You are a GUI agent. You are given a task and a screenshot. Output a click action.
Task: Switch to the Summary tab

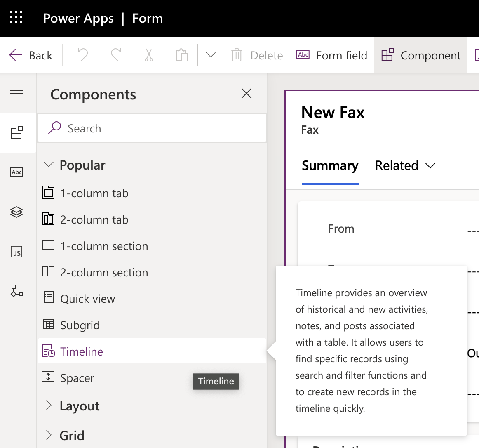330,166
